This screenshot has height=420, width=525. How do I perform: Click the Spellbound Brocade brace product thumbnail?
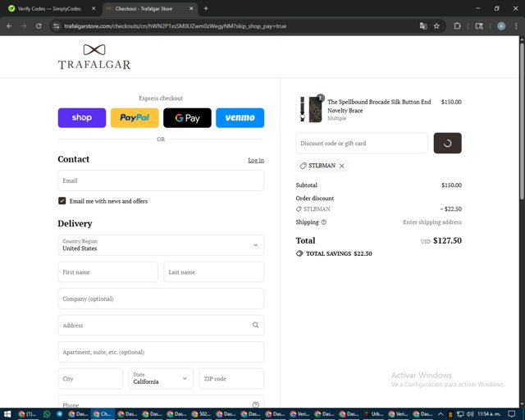click(x=309, y=109)
